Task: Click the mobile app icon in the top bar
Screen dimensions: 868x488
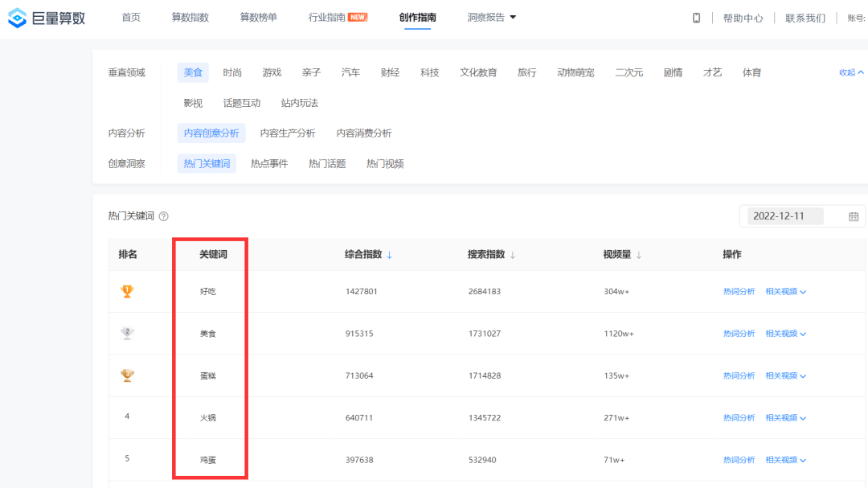Action: click(696, 17)
